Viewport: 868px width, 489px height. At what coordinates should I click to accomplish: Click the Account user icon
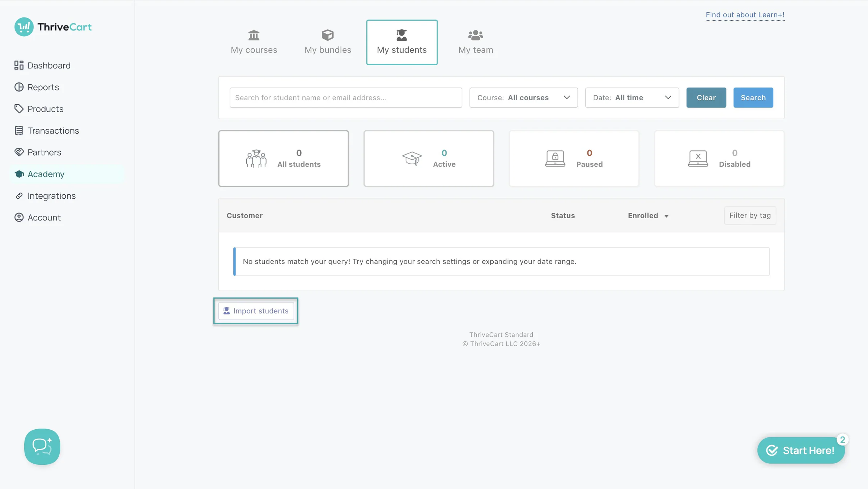(x=19, y=218)
